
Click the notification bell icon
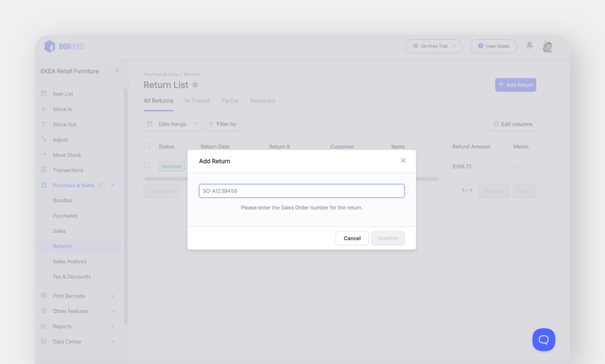pos(529,45)
